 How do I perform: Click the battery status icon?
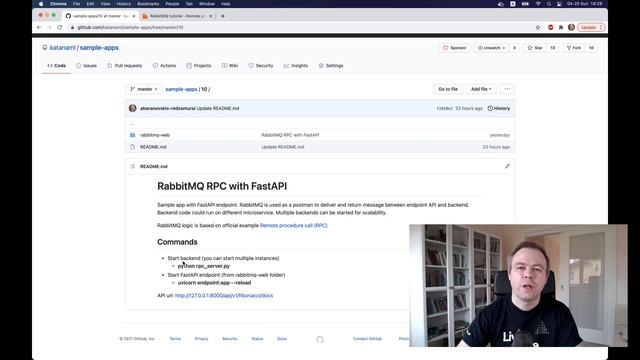point(525,4)
